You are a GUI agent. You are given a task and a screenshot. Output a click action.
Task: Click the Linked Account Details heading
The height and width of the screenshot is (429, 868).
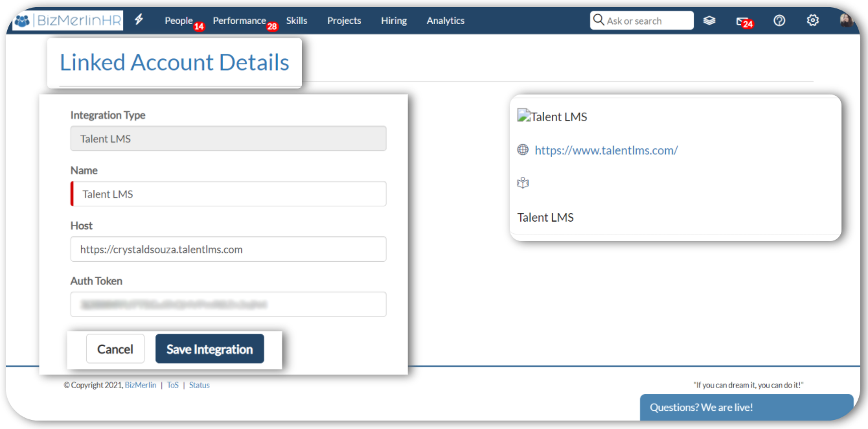pyautogui.click(x=174, y=62)
